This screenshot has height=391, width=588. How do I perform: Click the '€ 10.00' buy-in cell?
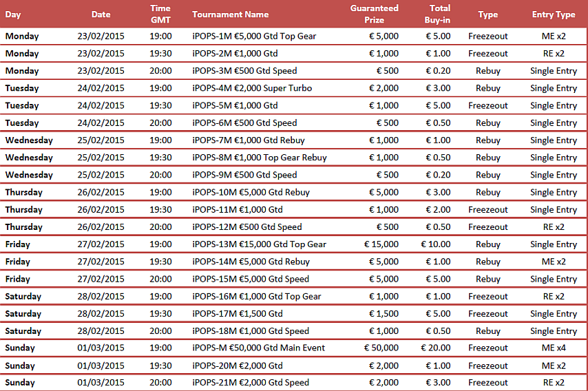coord(435,244)
